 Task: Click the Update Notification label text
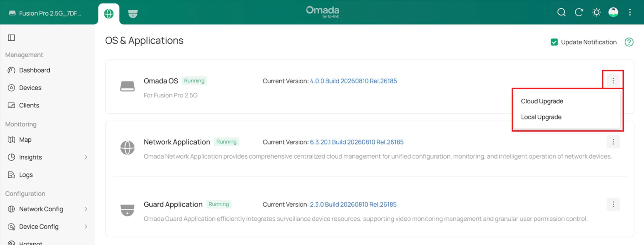(x=589, y=42)
